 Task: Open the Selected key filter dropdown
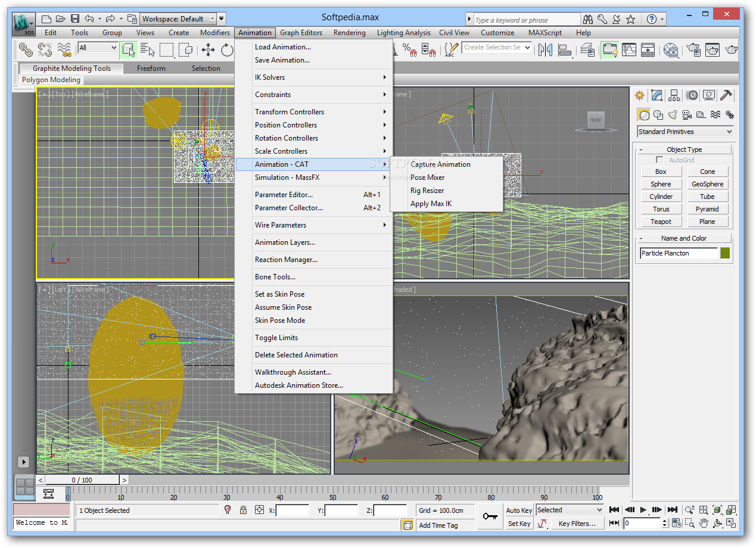point(570,510)
